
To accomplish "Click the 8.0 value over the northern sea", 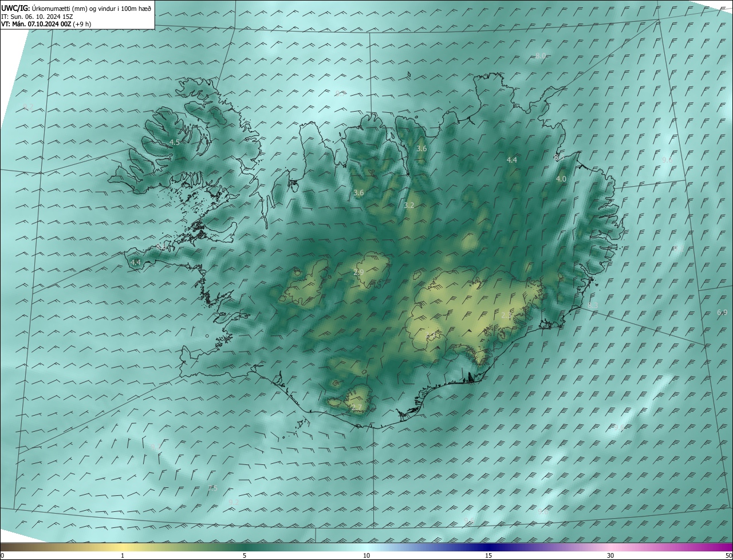I will (x=541, y=56).
